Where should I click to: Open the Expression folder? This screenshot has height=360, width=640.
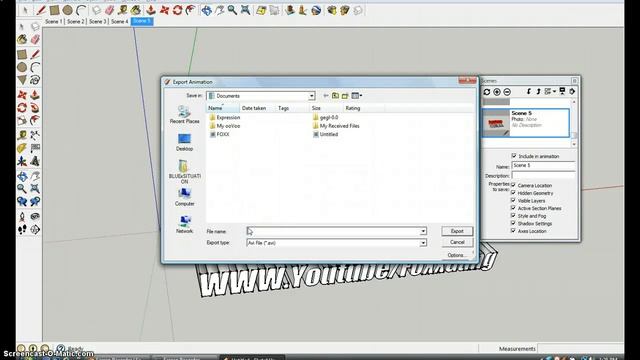tap(224, 117)
